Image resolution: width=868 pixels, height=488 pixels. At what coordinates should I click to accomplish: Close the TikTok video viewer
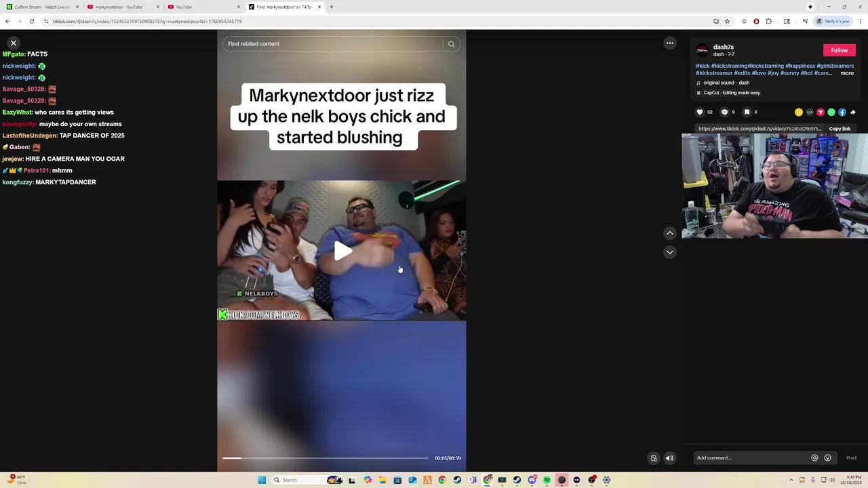tap(13, 43)
